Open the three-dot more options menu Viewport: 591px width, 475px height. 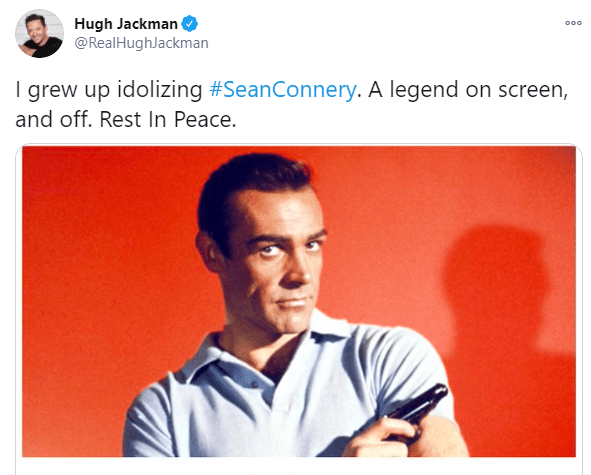pyautogui.click(x=573, y=23)
